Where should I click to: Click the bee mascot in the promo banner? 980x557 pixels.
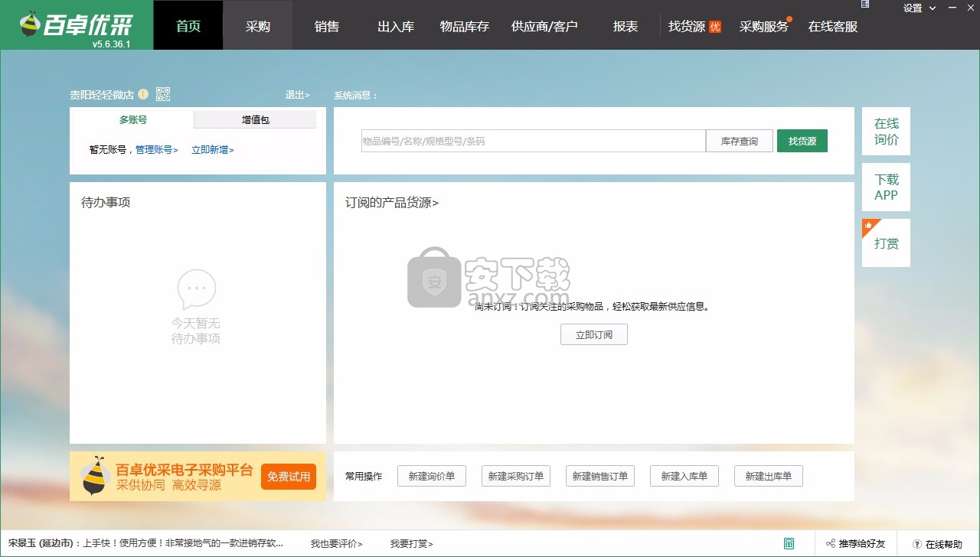[x=95, y=476]
